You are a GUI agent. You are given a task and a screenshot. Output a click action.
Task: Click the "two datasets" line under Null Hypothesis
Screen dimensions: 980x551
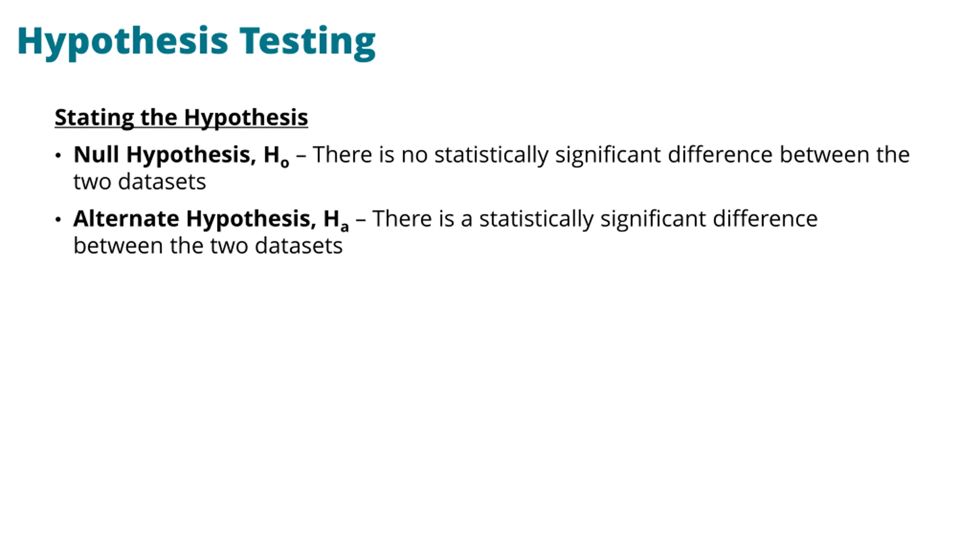[x=140, y=181]
